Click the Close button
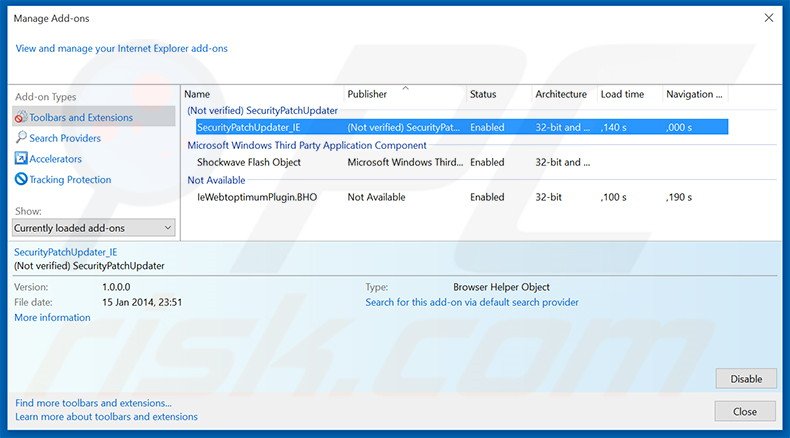 [x=745, y=412]
